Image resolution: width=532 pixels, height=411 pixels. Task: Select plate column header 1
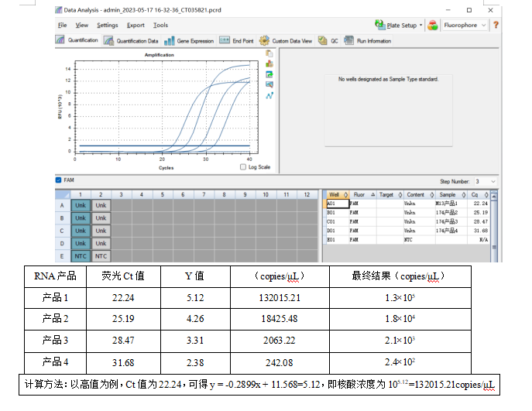tap(81, 194)
